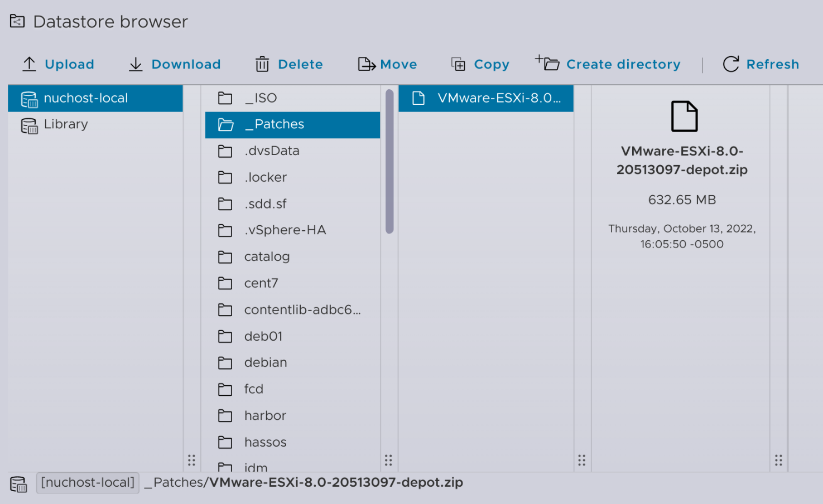
Task: Click the cent7 folder icon
Action: coord(225,283)
